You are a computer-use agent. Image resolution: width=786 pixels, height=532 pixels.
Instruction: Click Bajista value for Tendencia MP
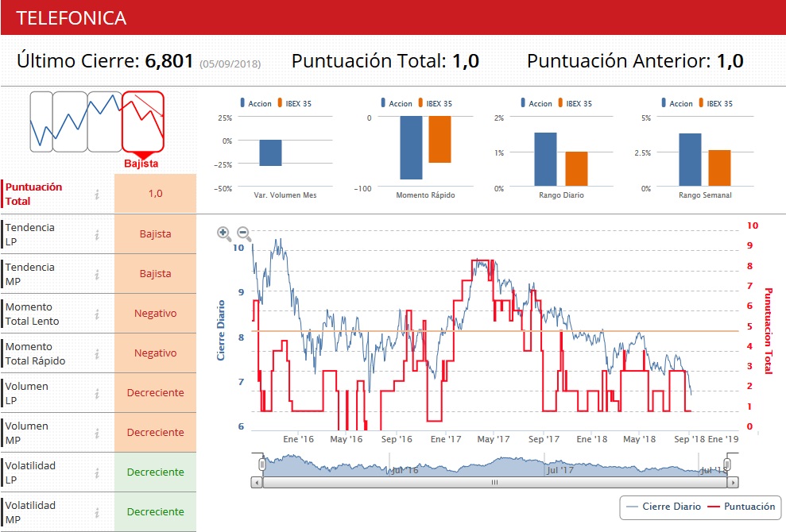(156, 273)
